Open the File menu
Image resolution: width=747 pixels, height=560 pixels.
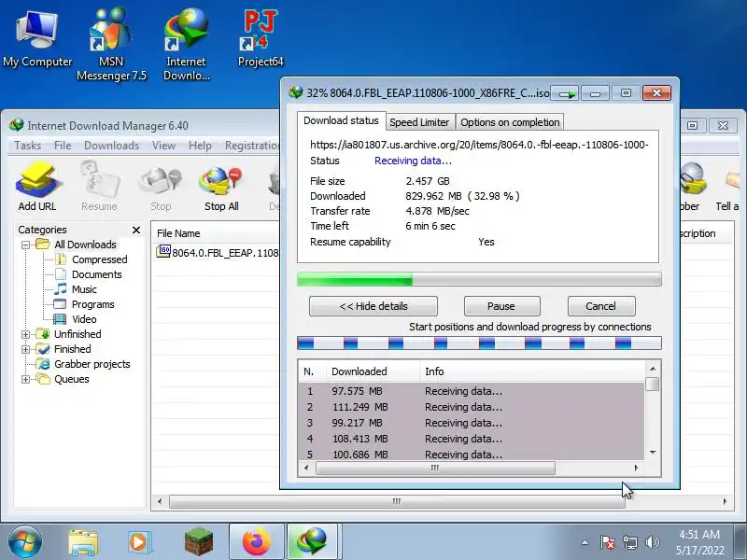(63, 146)
